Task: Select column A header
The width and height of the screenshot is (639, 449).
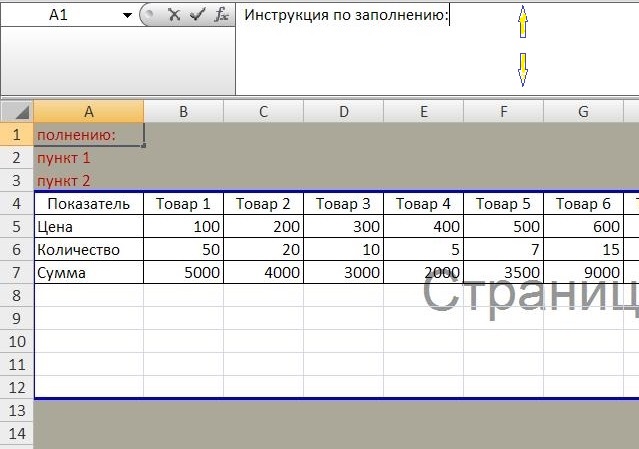Action: click(x=89, y=111)
